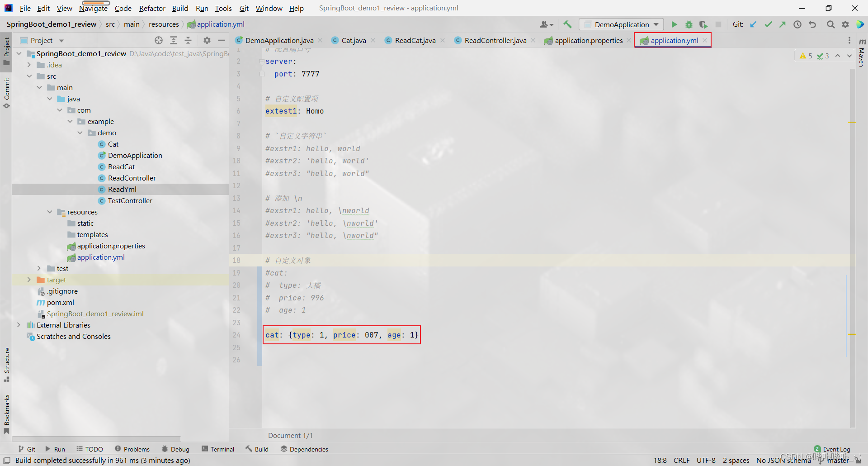Click the resources breadcrumb
The height and width of the screenshot is (466, 868).
164,24
